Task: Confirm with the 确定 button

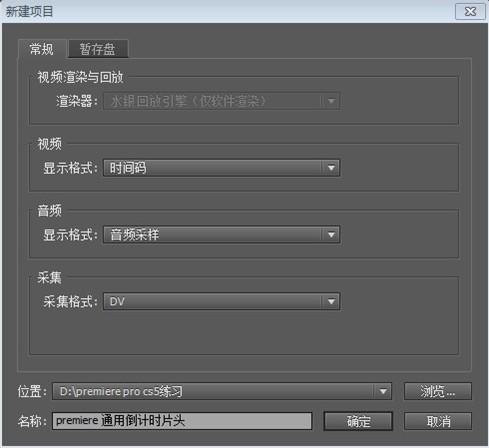Action: click(358, 421)
